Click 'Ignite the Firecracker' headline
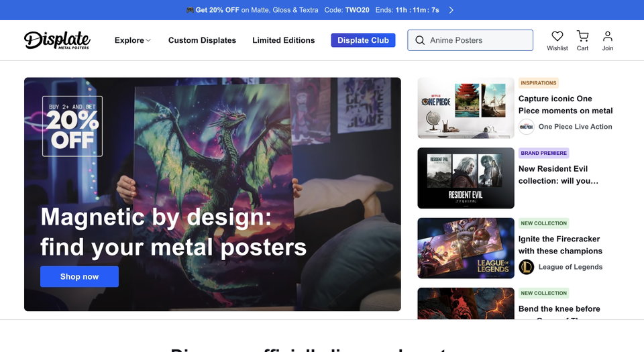644x352 pixels. coord(560,245)
